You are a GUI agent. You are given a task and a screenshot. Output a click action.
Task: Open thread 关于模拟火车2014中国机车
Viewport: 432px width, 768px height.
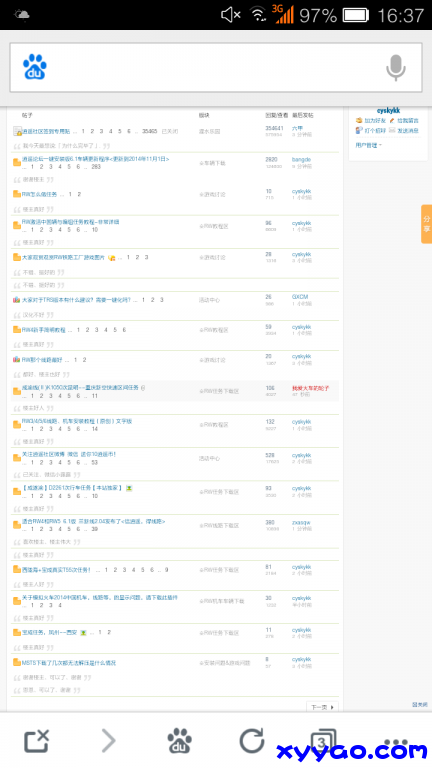(x=100, y=598)
